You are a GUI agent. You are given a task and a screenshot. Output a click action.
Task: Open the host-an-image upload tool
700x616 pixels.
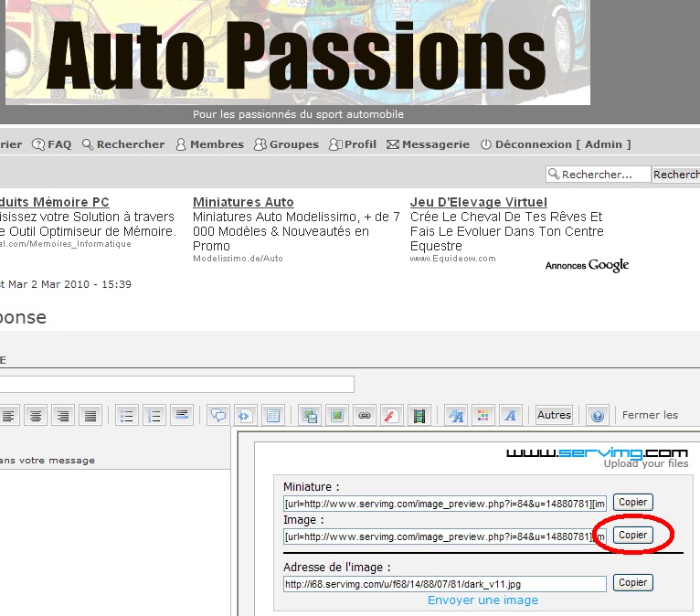coord(310,416)
